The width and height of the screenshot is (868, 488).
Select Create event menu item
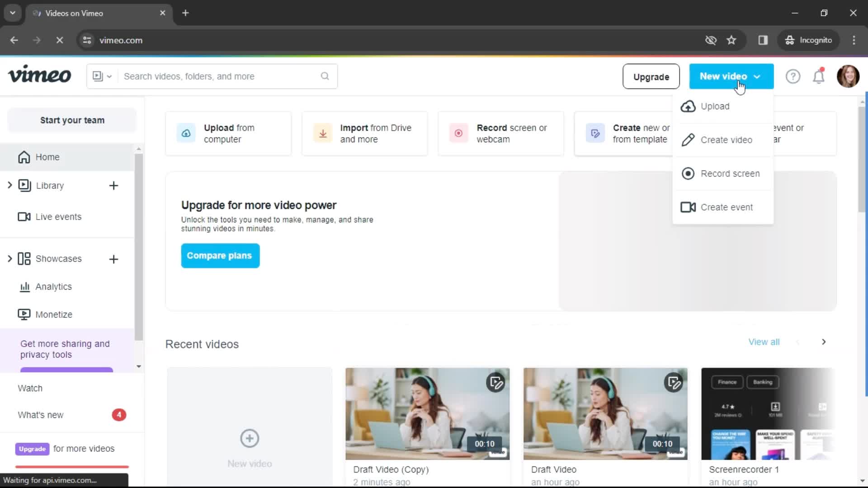click(x=722, y=207)
